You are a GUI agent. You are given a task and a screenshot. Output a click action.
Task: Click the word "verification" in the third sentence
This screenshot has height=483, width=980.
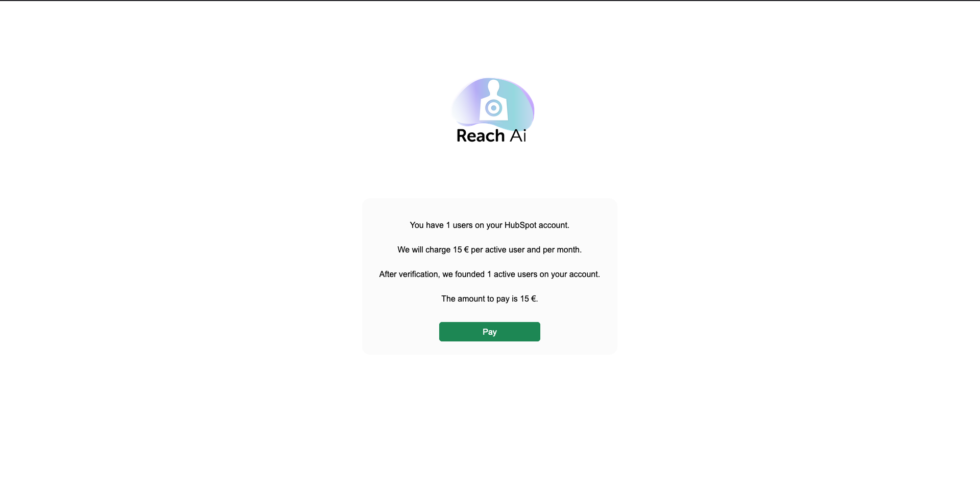coord(419,274)
